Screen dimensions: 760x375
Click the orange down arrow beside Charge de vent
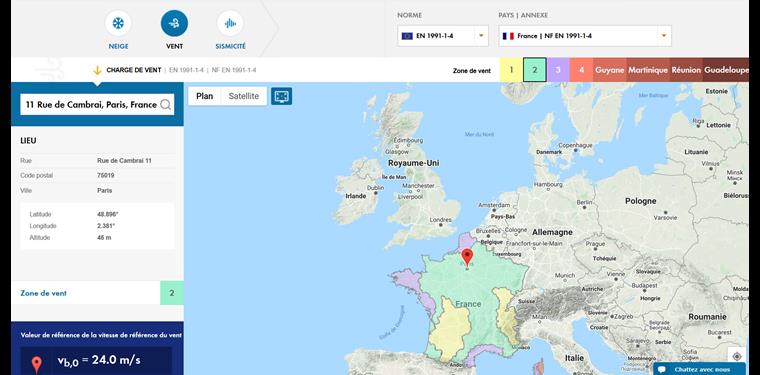(x=97, y=70)
